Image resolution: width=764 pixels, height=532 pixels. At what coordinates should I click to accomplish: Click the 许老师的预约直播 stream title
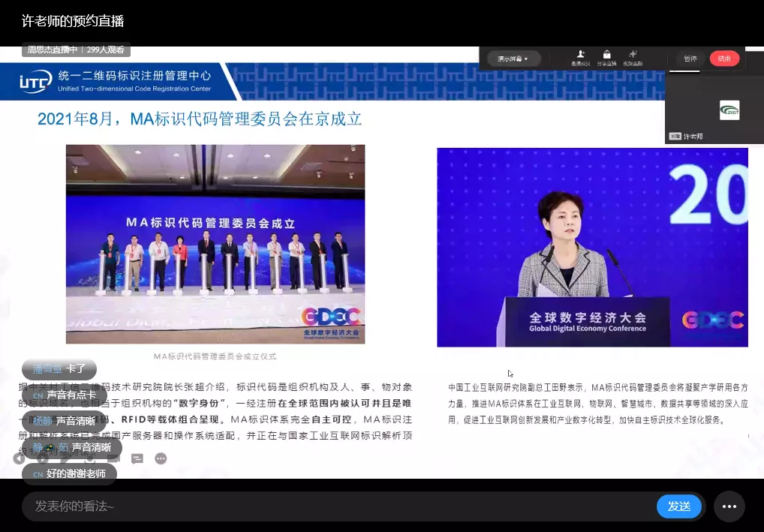click(x=73, y=21)
